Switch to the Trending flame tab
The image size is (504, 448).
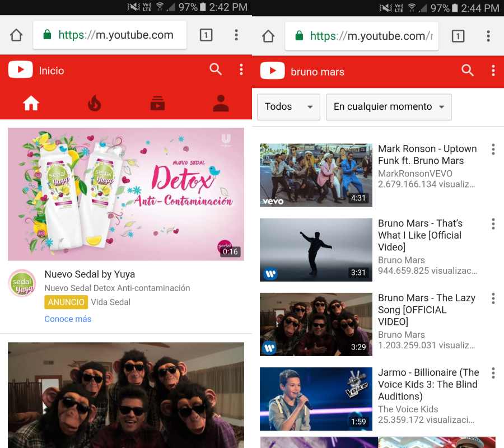94,104
